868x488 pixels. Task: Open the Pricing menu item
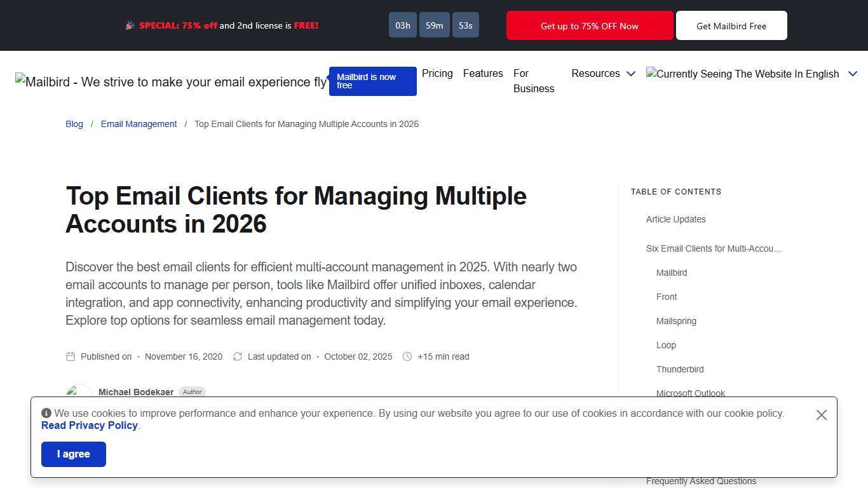pyautogui.click(x=437, y=73)
